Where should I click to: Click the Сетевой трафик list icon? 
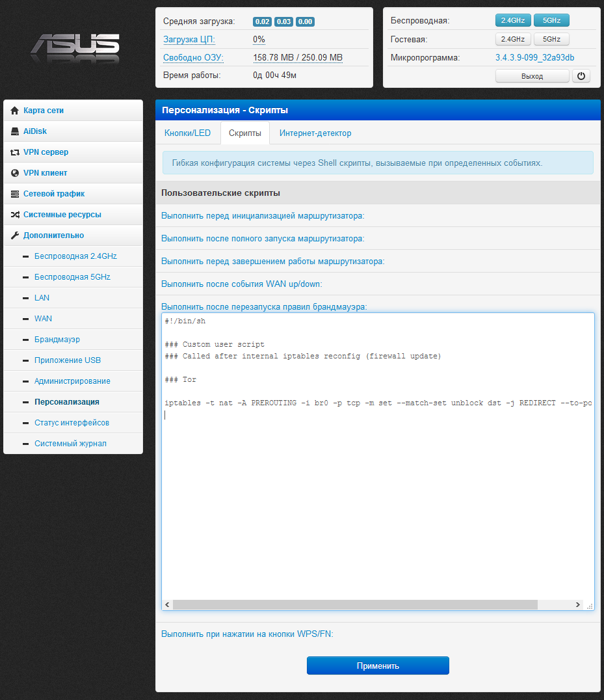pos(15,194)
